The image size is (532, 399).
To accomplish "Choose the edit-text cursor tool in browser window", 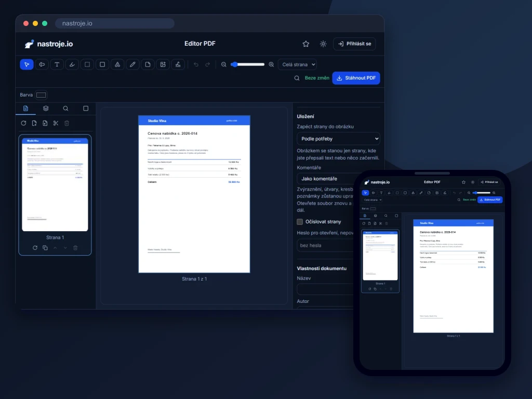I will pos(42,64).
